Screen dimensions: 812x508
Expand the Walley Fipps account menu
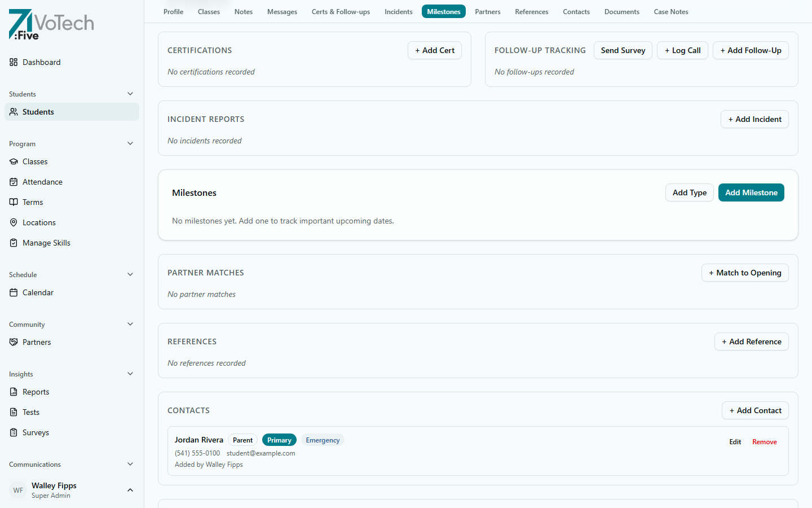pyautogui.click(x=130, y=490)
